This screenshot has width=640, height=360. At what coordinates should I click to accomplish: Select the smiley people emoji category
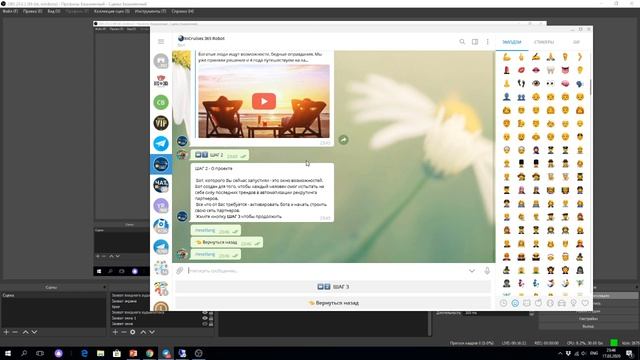(515, 303)
